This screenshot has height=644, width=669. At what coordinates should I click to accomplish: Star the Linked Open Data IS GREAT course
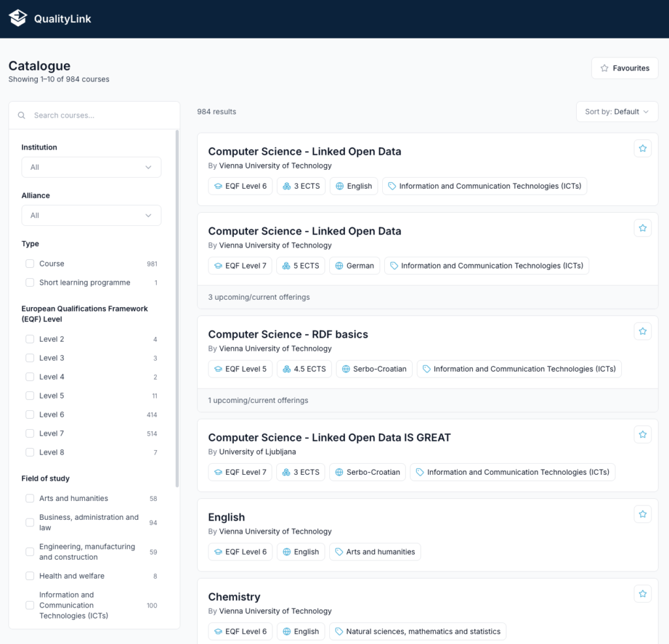coord(643,434)
